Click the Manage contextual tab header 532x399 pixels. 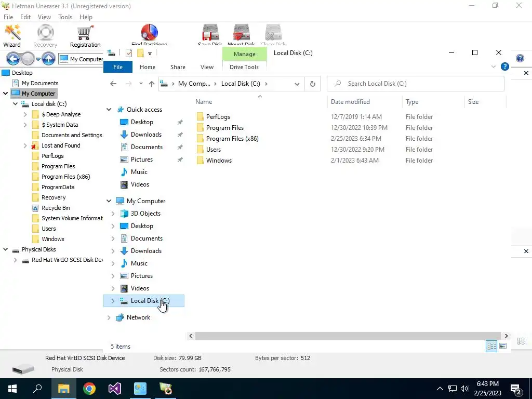pos(244,54)
